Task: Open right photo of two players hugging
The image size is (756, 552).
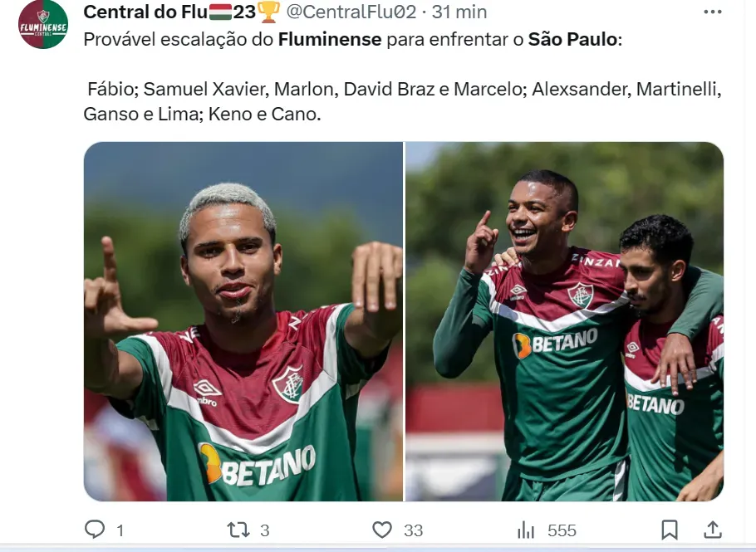Action: coord(565,321)
